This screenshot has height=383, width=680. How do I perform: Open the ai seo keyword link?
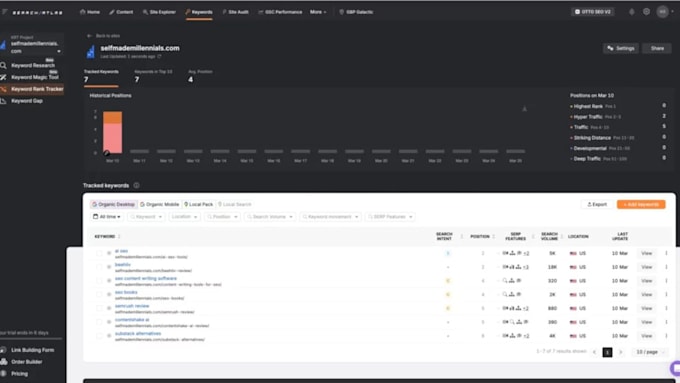pyautogui.click(x=121, y=251)
